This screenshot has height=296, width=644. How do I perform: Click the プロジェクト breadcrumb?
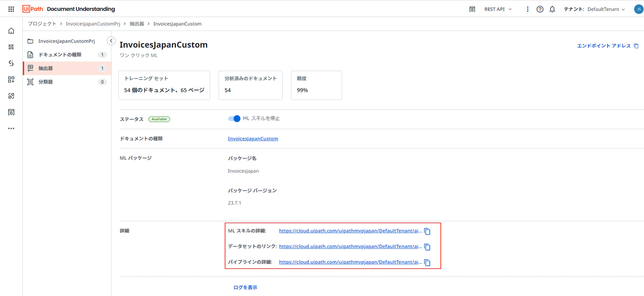pyautogui.click(x=42, y=24)
